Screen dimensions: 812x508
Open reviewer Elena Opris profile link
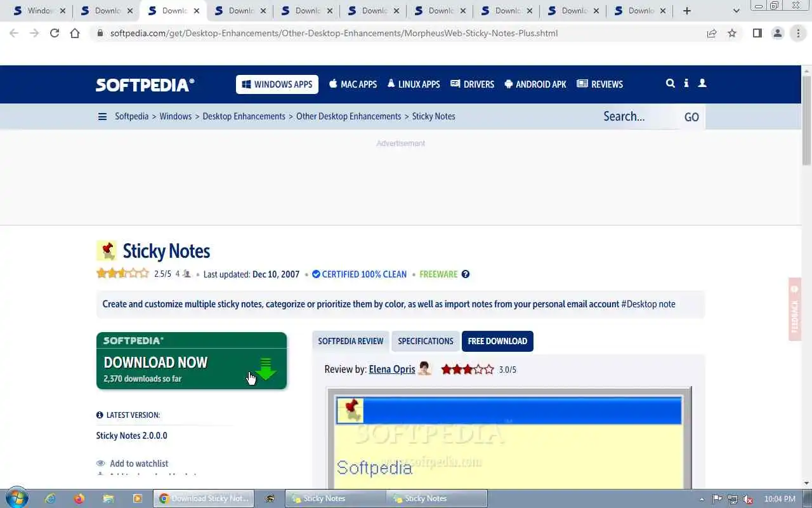click(392, 369)
